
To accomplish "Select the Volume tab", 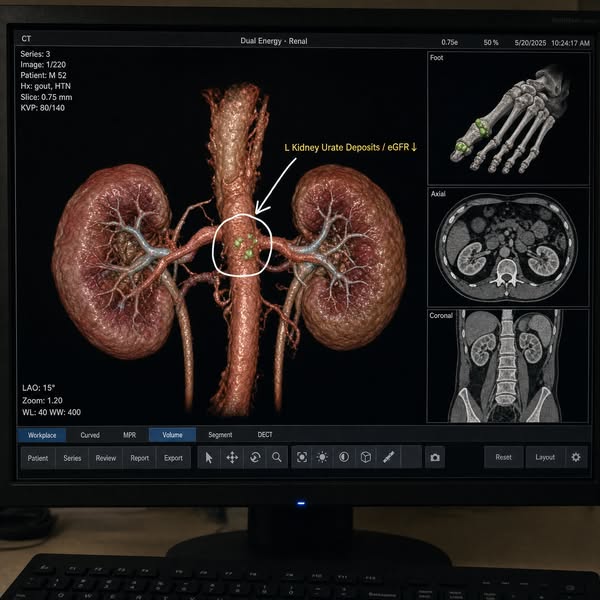I will (x=172, y=435).
